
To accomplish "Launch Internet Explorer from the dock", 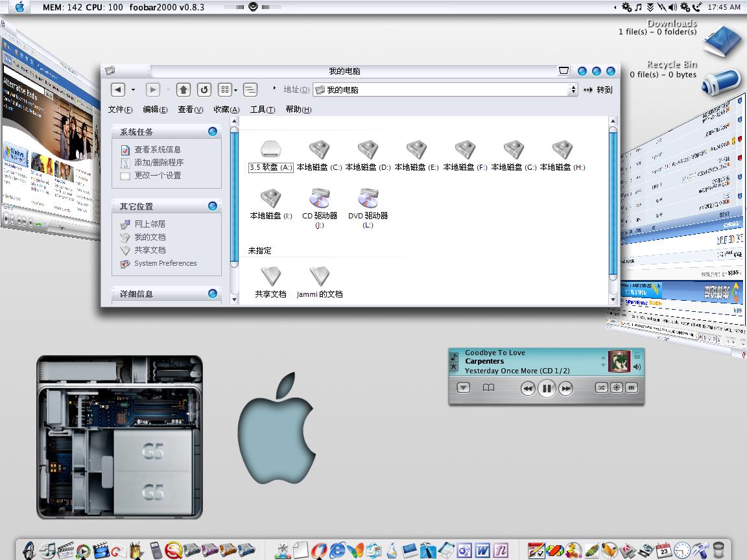I will pos(337,550).
